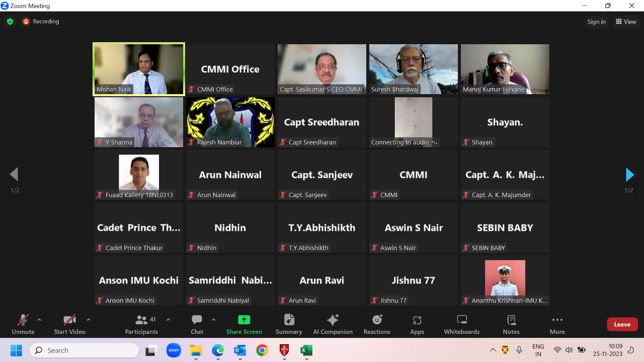Open the Participants list
This screenshot has width=644, height=362.
(x=141, y=324)
